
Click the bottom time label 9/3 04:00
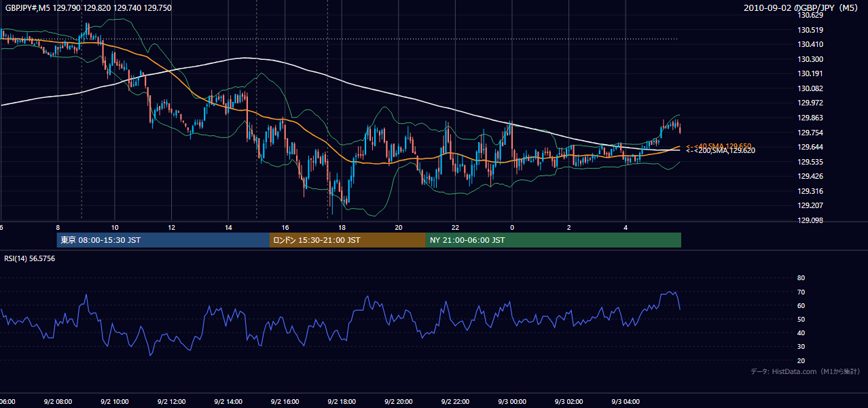[625, 401]
